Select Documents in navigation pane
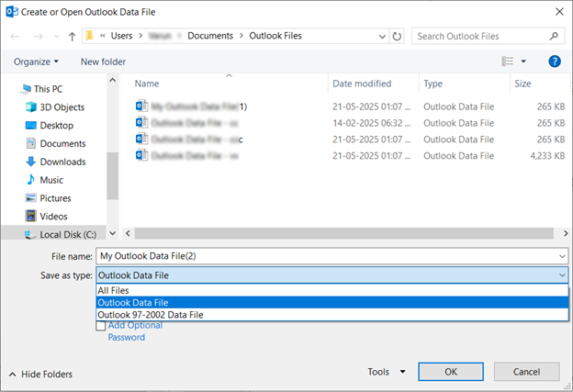This screenshot has height=392, width=573. pyautogui.click(x=55, y=143)
